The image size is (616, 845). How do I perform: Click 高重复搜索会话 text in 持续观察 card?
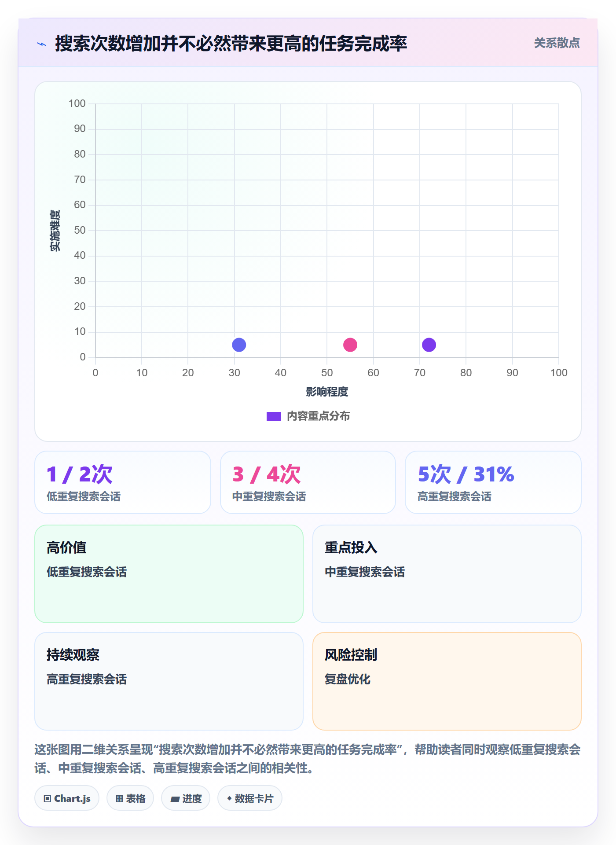(87, 679)
